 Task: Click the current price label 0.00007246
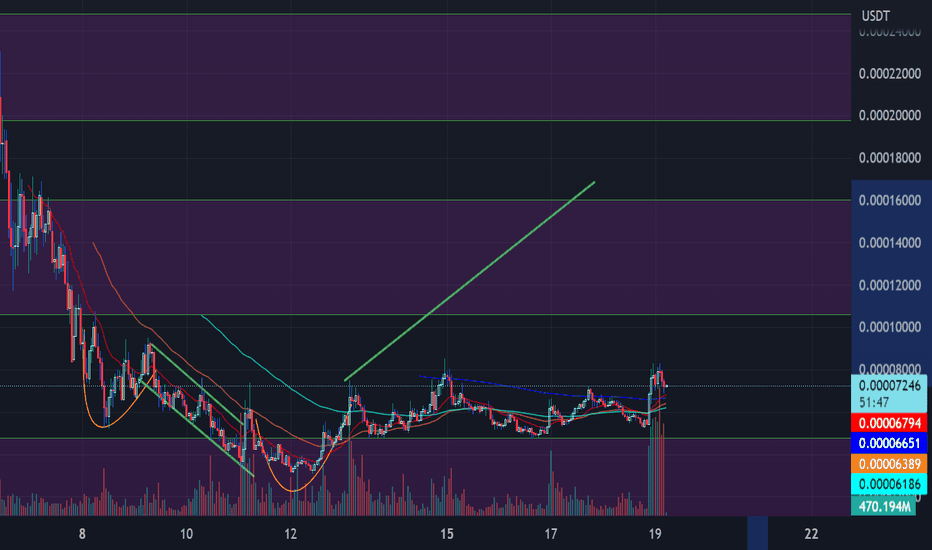889,385
